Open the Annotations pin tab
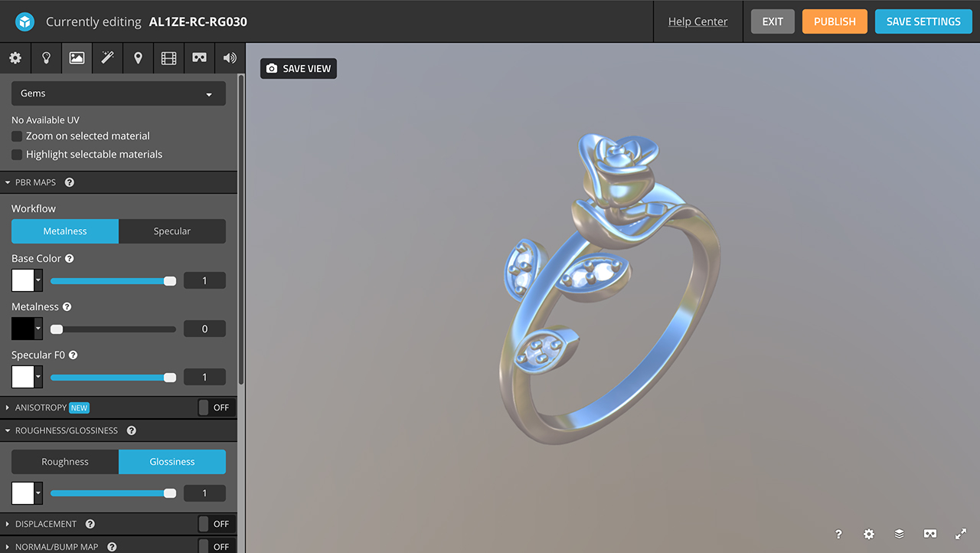 (138, 58)
